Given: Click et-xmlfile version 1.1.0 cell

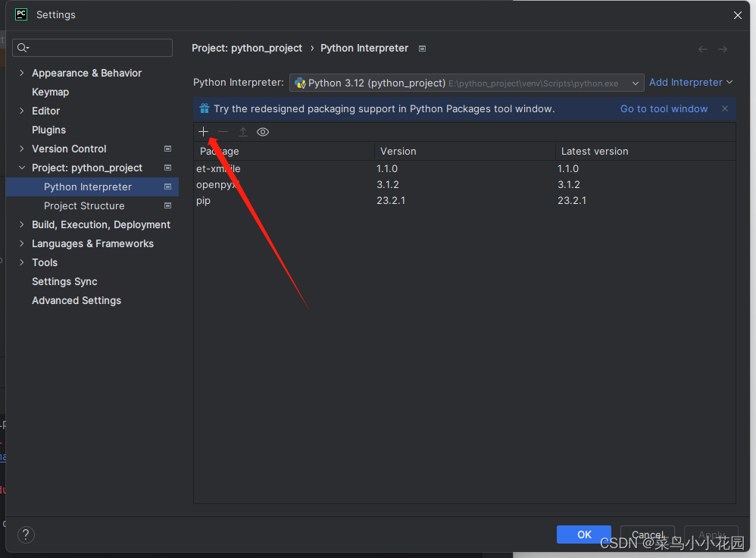Looking at the screenshot, I should pyautogui.click(x=386, y=168).
